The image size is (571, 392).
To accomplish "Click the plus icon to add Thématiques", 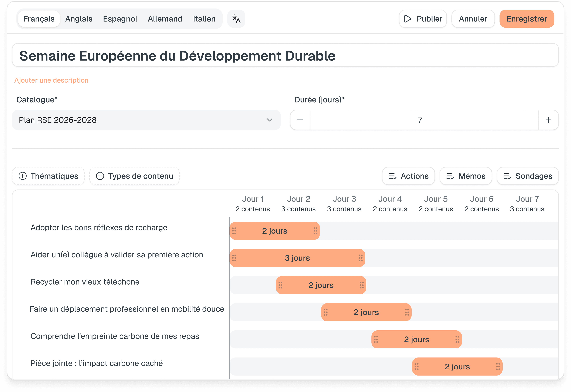I will [23, 176].
